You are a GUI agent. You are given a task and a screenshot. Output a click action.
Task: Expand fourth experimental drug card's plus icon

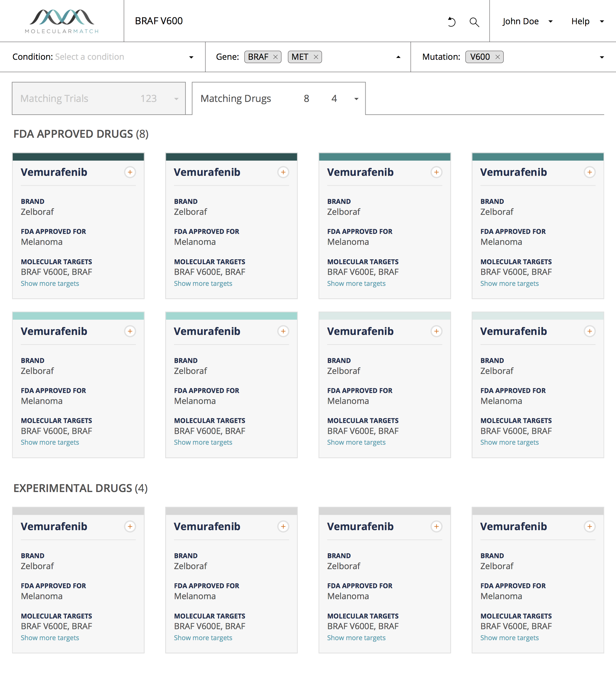[589, 526]
